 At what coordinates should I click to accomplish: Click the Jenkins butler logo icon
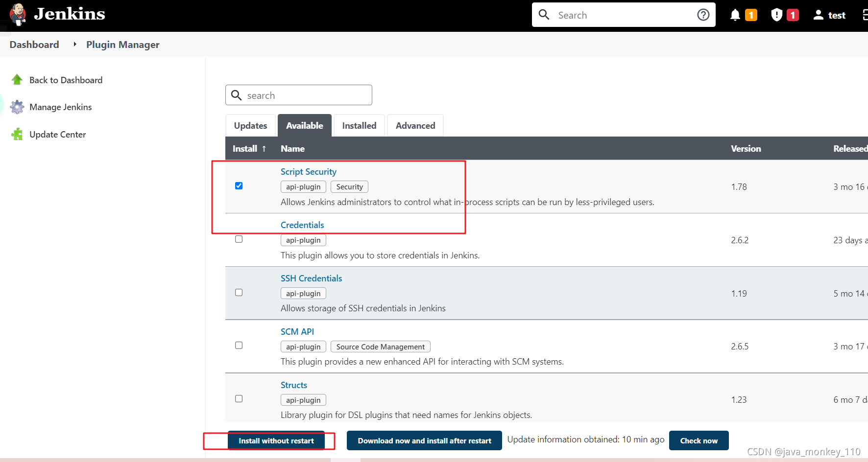click(18, 14)
